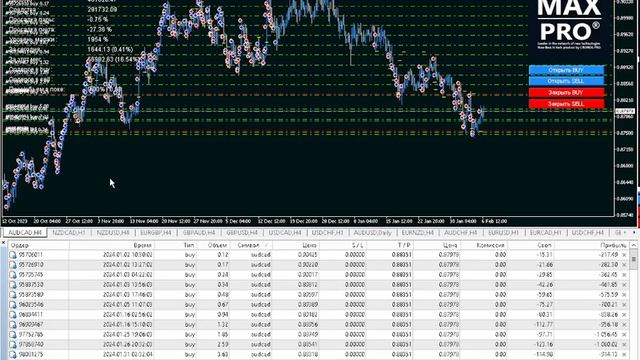This screenshot has width=640, height=360.
Task: Sort orders by the S / L column header
Action: [342, 245]
